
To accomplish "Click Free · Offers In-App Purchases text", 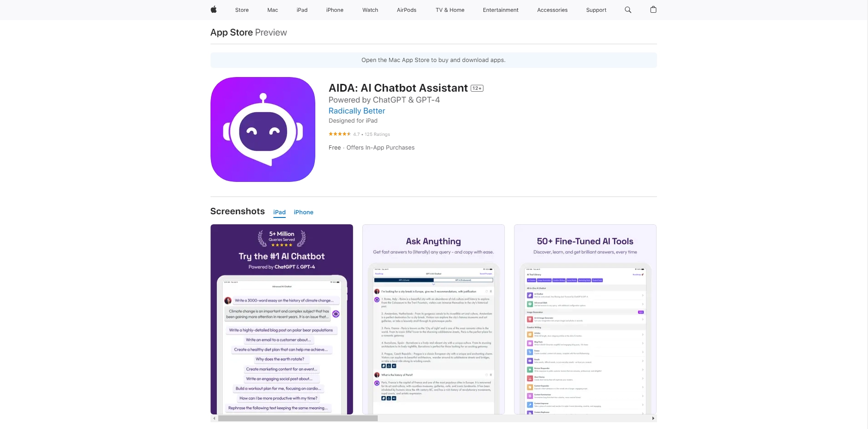I will [371, 148].
